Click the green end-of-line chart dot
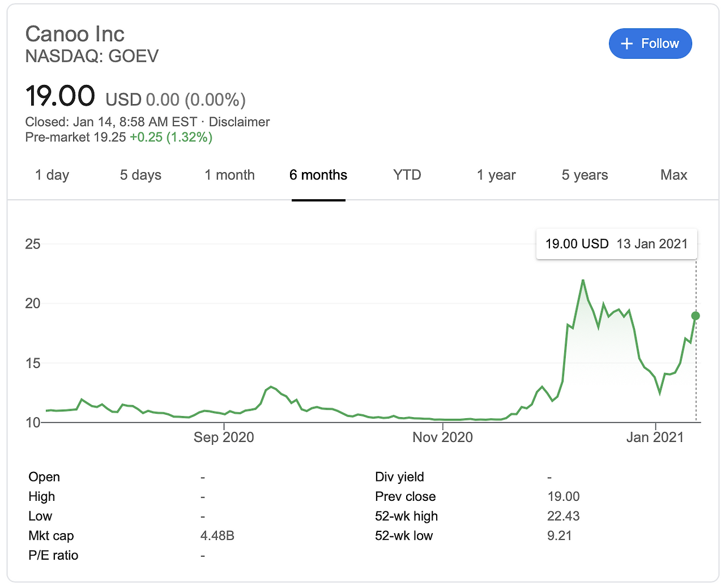The image size is (725, 588). pos(696,316)
